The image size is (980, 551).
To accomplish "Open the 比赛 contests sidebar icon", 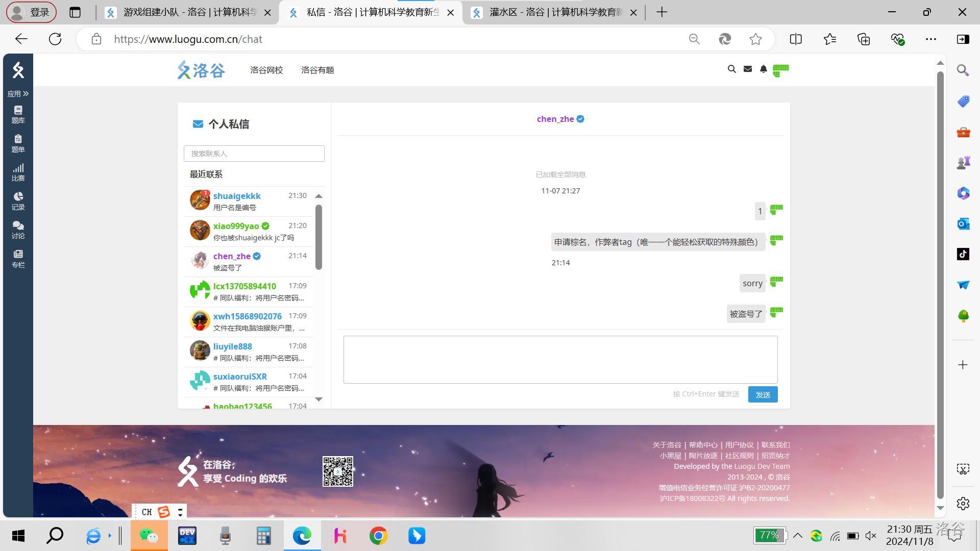I will pos(18,172).
